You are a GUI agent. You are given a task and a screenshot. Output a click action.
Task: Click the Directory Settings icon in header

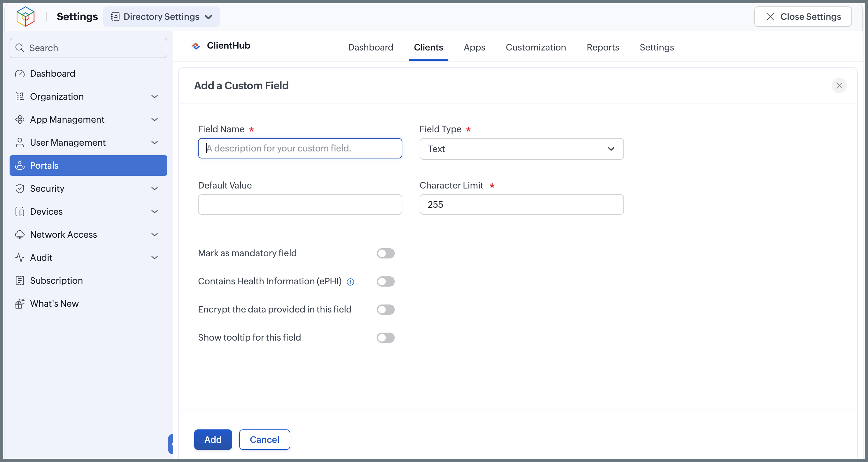(x=115, y=17)
